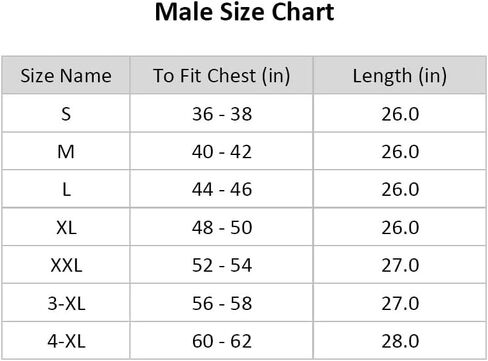This screenshot has height=361, width=488.
Task: Click the To Fit Chest (in) header
Action: (221, 75)
